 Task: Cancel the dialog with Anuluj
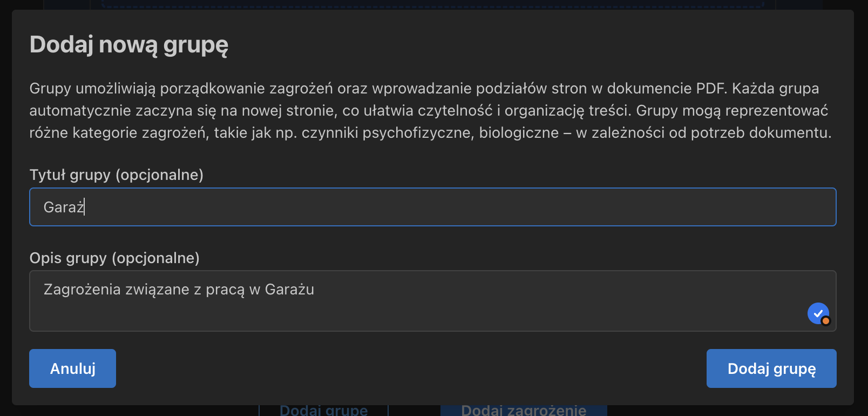point(72,368)
